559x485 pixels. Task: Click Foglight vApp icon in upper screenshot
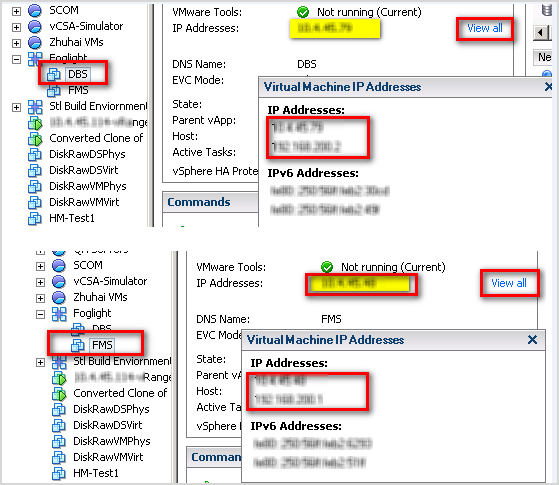click(35, 59)
